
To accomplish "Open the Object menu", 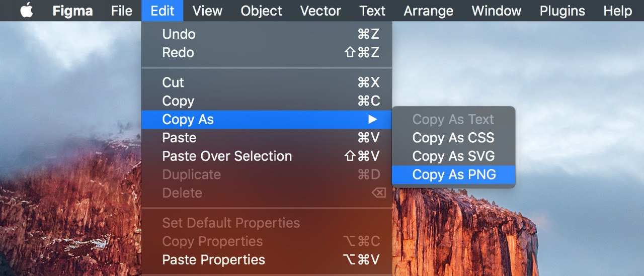I will click(x=262, y=11).
